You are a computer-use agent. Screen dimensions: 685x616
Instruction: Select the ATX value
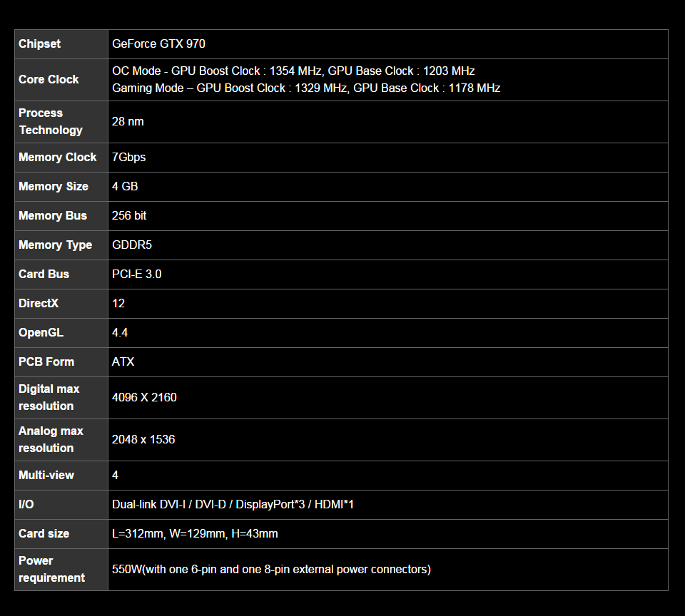tap(123, 362)
